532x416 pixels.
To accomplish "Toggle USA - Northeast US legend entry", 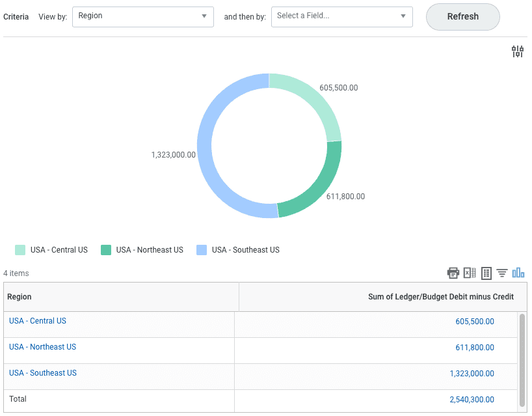I will coord(142,250).
